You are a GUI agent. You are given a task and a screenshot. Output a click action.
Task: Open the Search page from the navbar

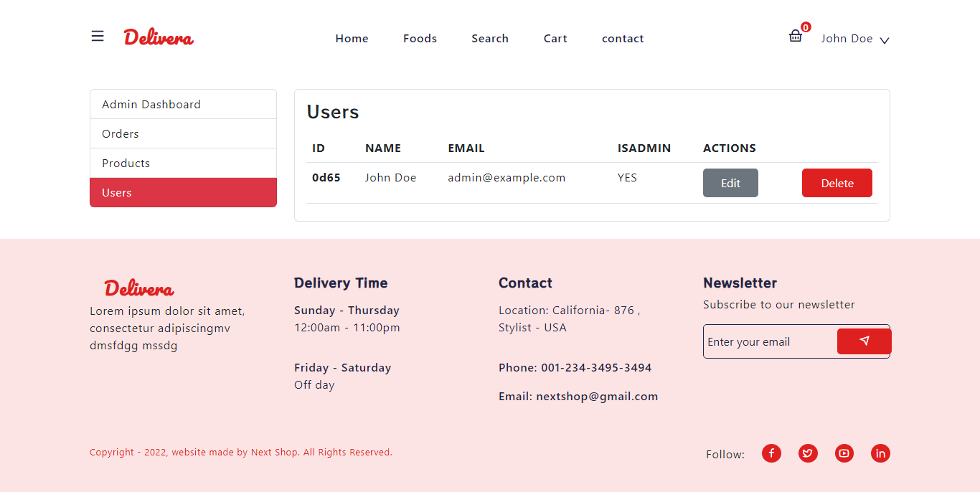coord(490,38)
